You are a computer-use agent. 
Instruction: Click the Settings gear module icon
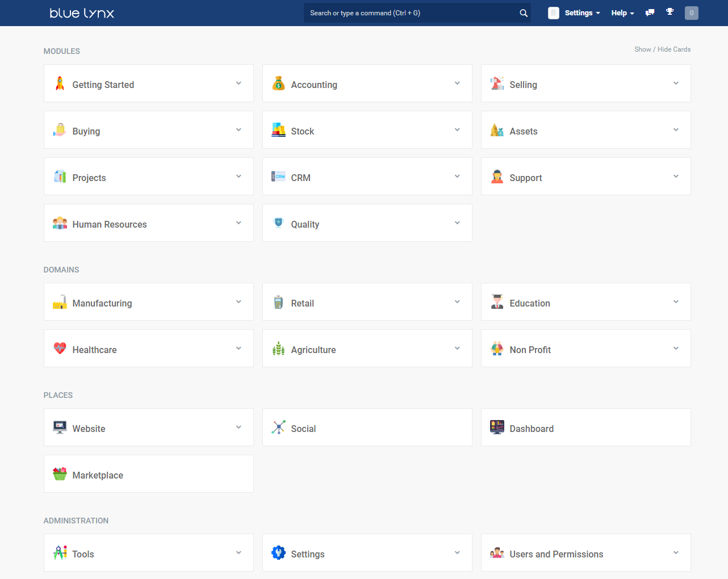point(278,553)
